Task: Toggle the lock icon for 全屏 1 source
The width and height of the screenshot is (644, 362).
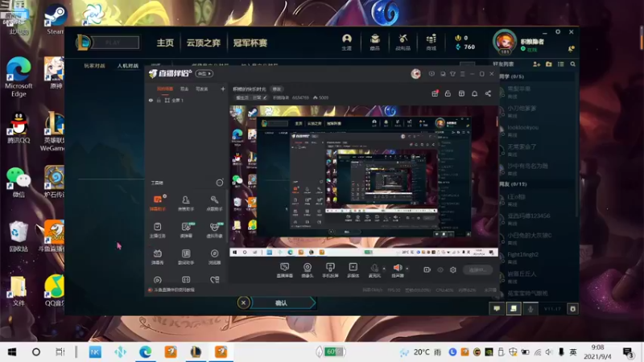Action: [x=159, y=100]
